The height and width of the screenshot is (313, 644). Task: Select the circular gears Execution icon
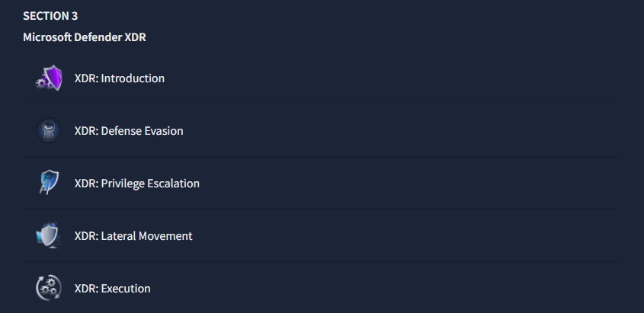(x=49, y=288)
